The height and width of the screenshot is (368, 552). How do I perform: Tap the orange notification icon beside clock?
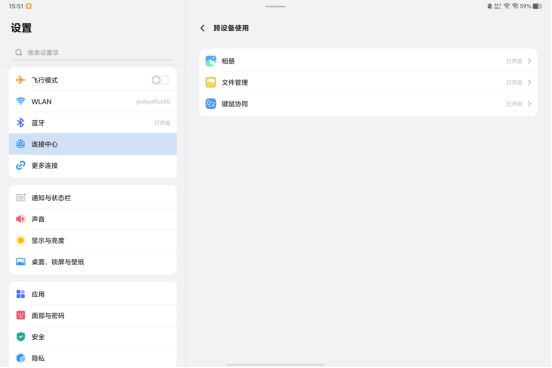29,6
